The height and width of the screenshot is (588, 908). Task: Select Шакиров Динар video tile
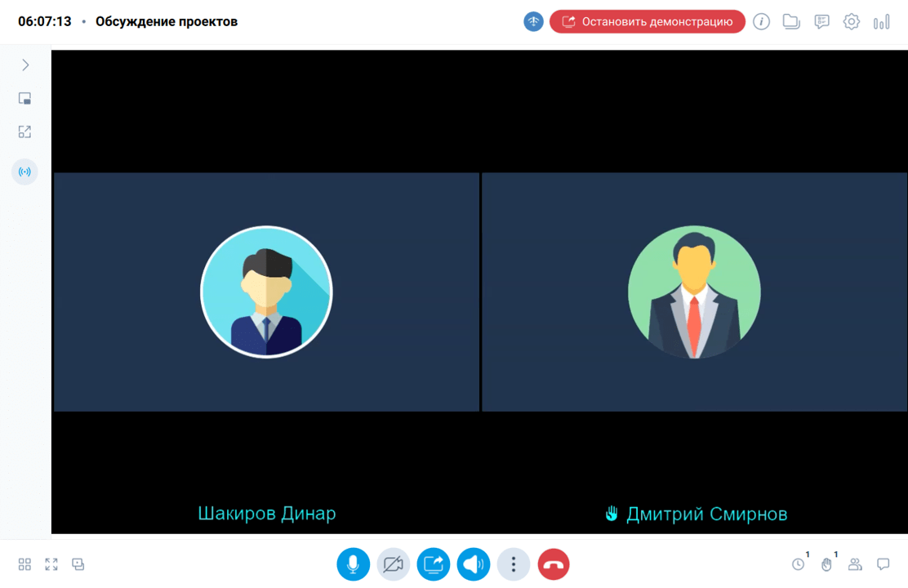pos(266,292)
